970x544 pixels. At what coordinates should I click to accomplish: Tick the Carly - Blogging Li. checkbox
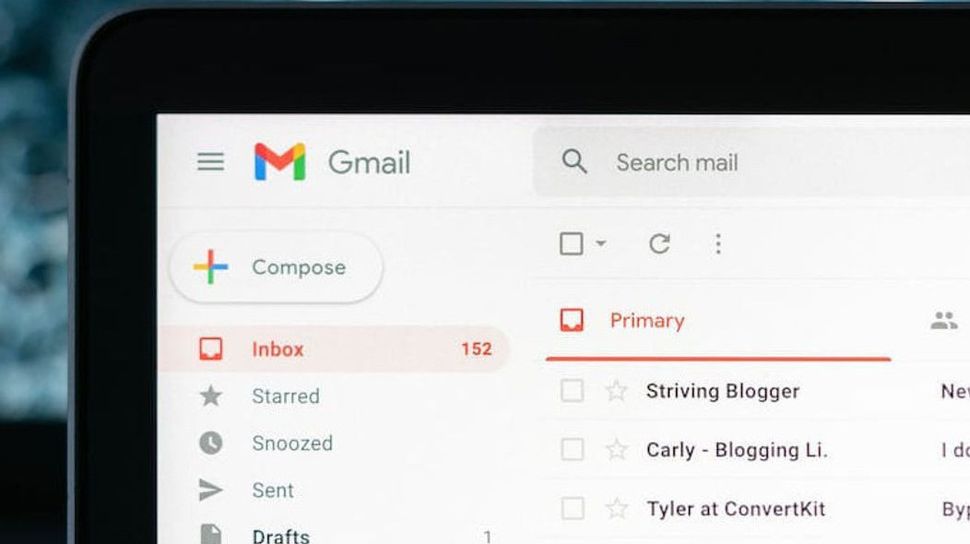(572, 450)
